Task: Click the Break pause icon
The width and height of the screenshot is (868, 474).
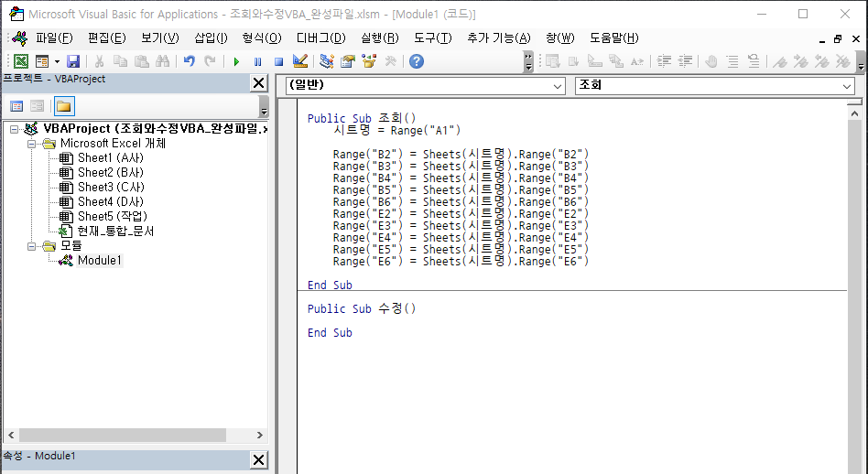Action: tap(258, 61)
